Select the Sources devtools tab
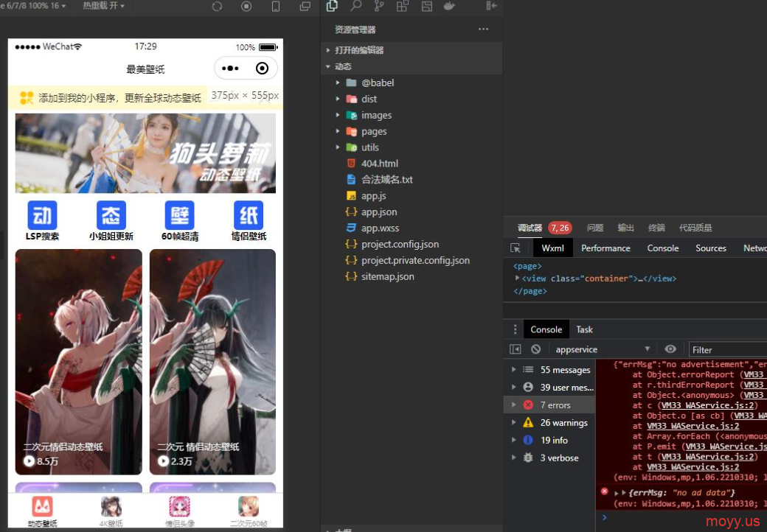The width and height of the screenshot is (767, 532). (x=711, y=248)
